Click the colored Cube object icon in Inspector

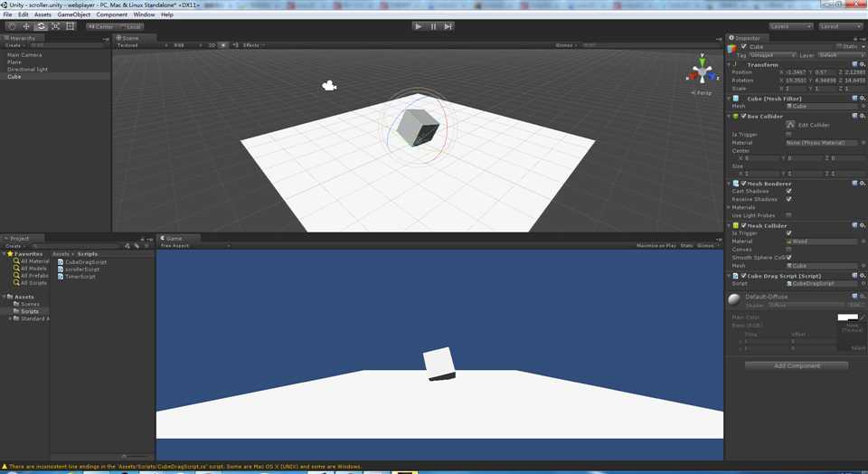coord(732,49)
